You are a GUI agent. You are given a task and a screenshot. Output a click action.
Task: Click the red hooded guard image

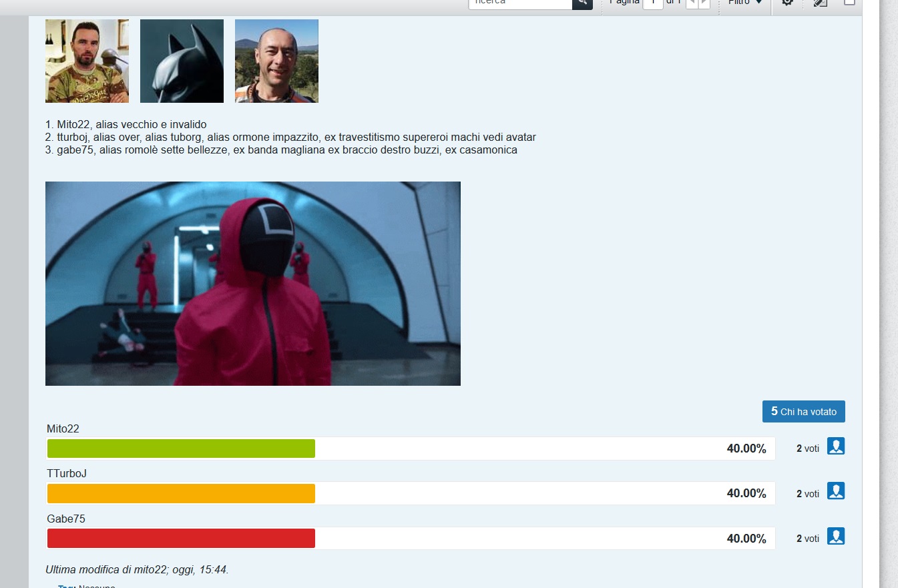[x=252, y=284]
